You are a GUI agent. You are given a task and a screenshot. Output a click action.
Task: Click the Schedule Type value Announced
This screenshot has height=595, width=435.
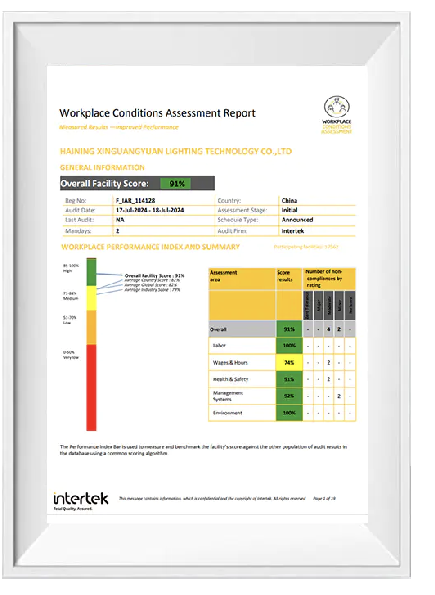coord(297,220)
